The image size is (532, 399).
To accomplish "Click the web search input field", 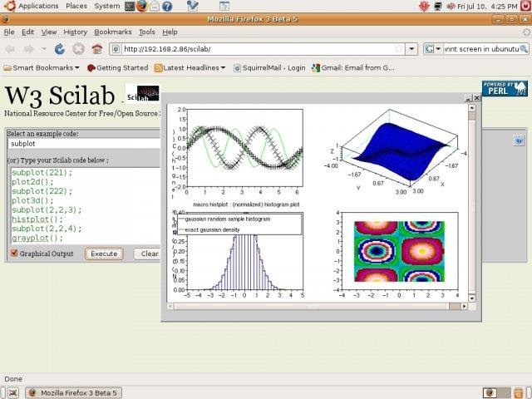I will coord(481,49).
